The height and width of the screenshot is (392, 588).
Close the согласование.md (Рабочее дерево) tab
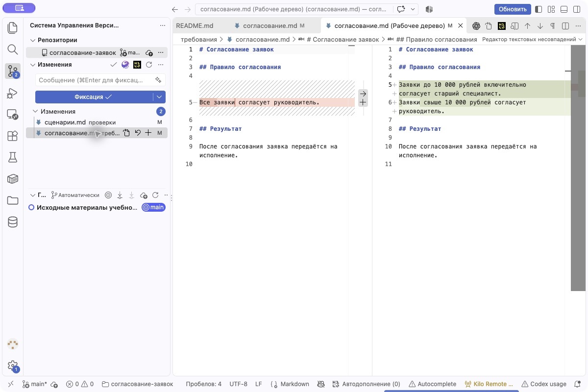(x=461, y=25)
